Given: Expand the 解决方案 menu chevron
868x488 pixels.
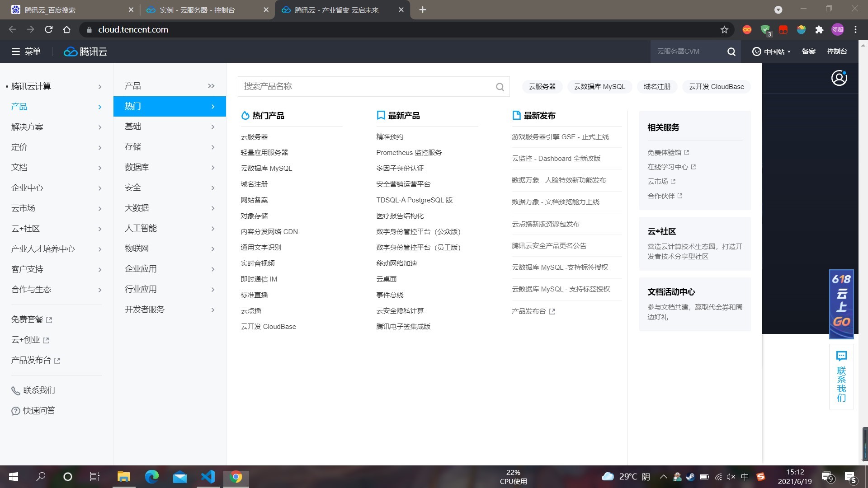Looking at the screenshot, I should [x=100, y=127].
